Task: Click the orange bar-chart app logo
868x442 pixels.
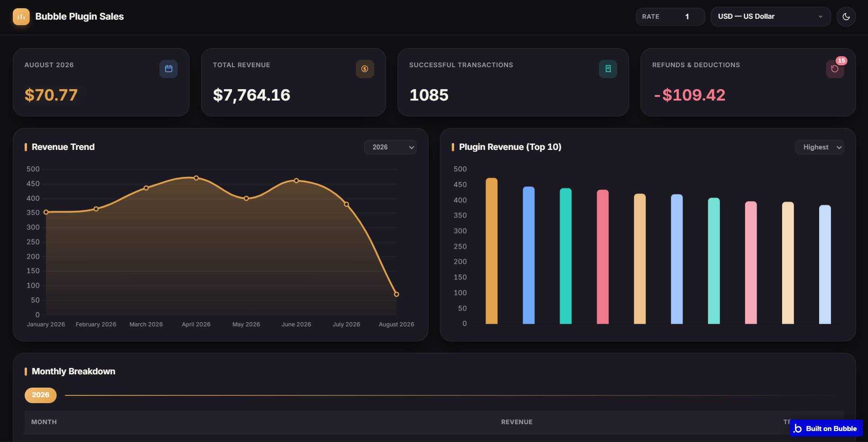Action: (21, 16)
